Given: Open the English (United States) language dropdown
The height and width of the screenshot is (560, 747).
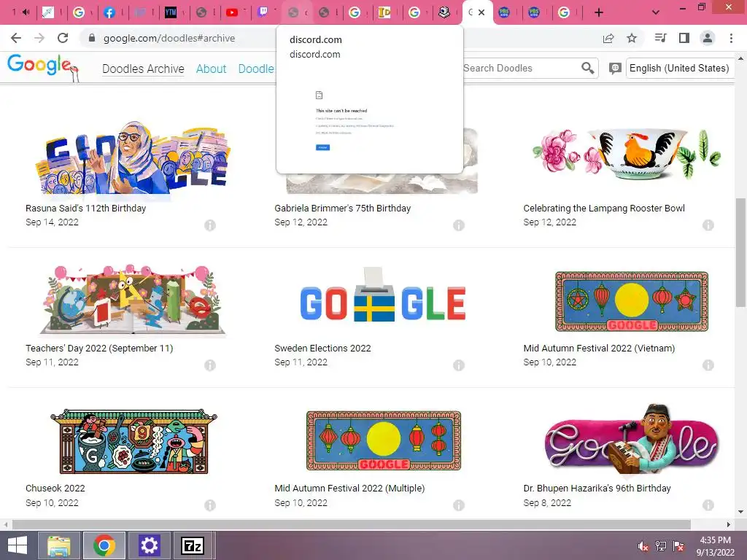Looking at the screenshot, I should point(679,68).
